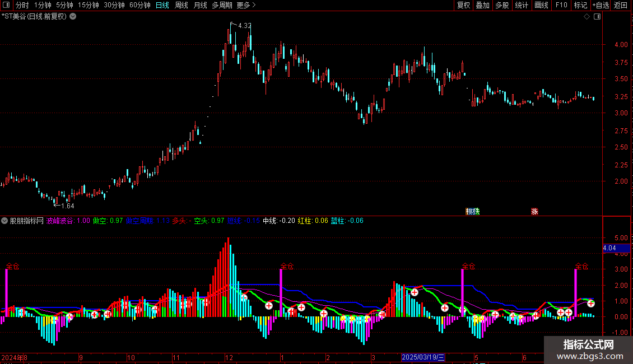633x364 pixels.
Task: Switch to 月线 monthly chart
Action: (200, 5)
